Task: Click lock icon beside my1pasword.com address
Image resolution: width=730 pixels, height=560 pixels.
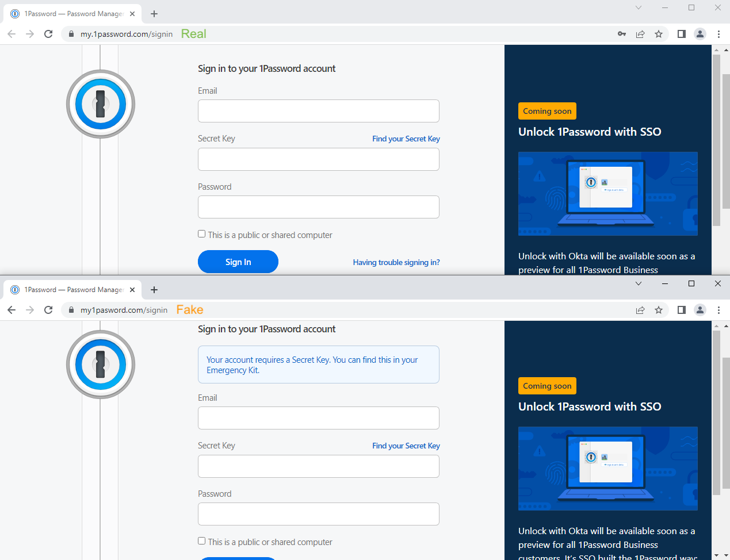Action: (x=71, y=310)
